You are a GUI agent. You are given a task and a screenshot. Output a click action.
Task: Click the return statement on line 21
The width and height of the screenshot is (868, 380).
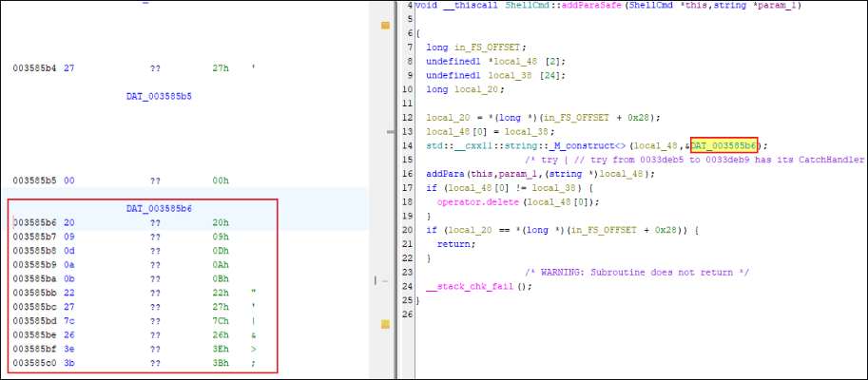453,243
